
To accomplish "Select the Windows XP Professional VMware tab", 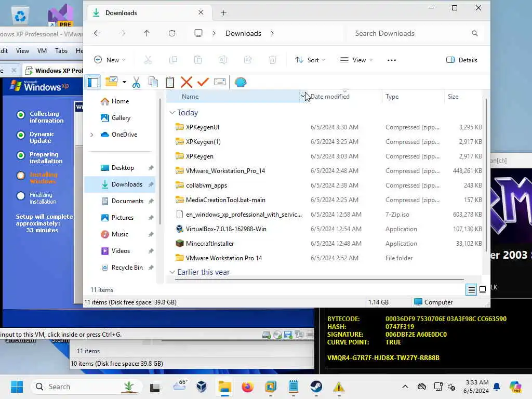I will pyautogui.click(x=54, y=71).
